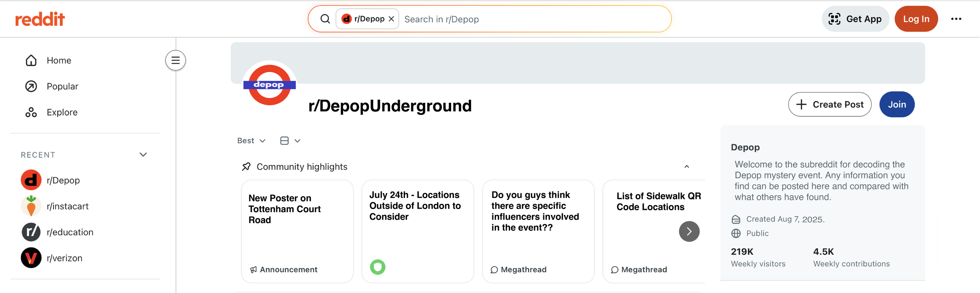980x293 pixels.
Task: Open the three-dot more options menu
Action: (x=956, y=19)
